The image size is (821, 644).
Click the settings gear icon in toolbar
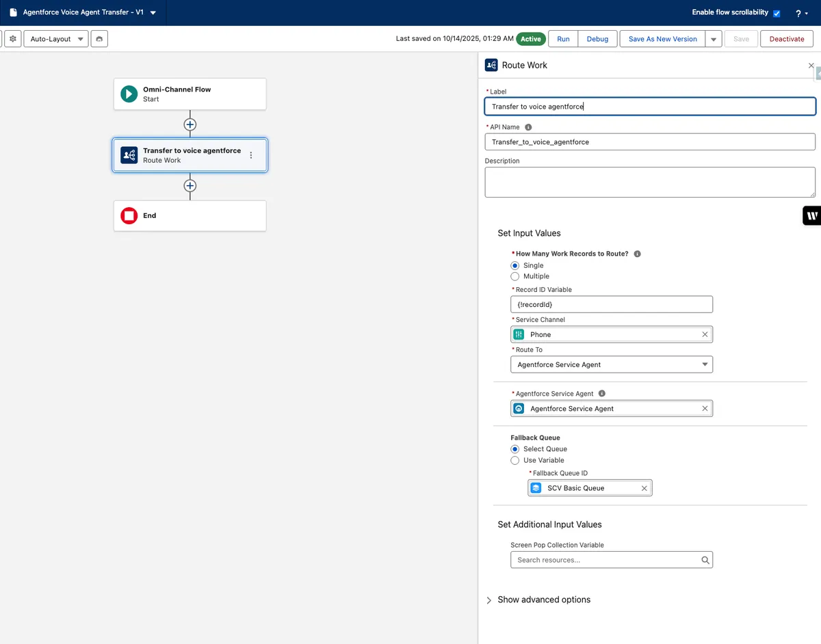pos(12,39)
